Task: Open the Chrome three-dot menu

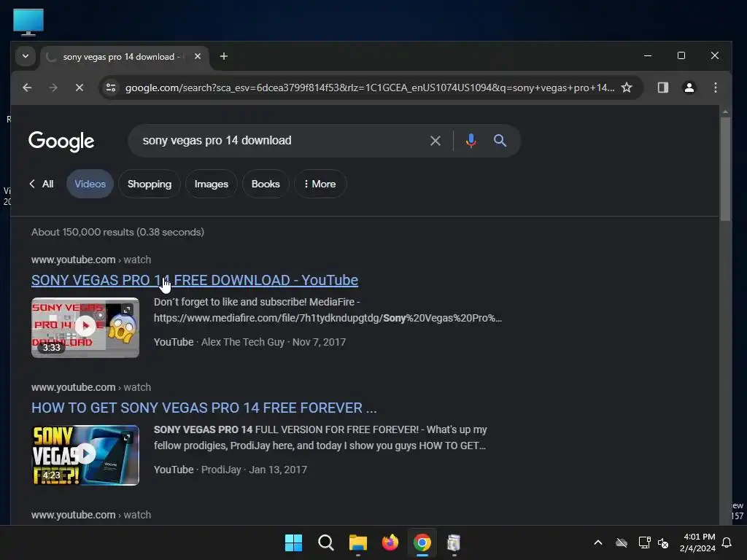Action: click(x=715, y=87)
